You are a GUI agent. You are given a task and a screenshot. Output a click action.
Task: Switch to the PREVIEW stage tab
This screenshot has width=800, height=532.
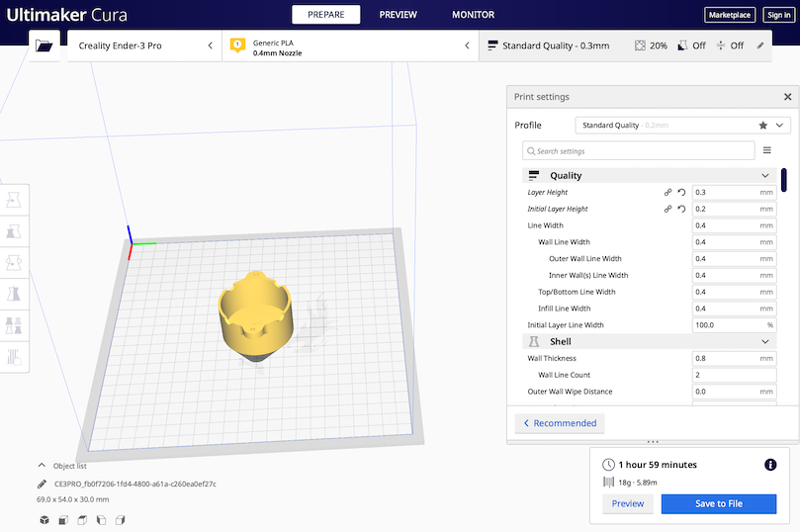(x=398, y=14)
